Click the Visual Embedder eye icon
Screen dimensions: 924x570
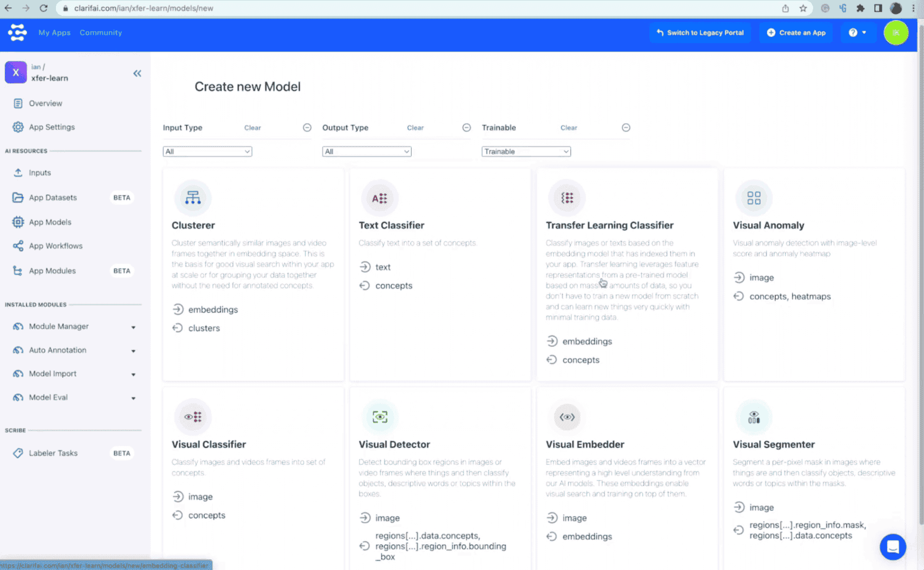567,417
